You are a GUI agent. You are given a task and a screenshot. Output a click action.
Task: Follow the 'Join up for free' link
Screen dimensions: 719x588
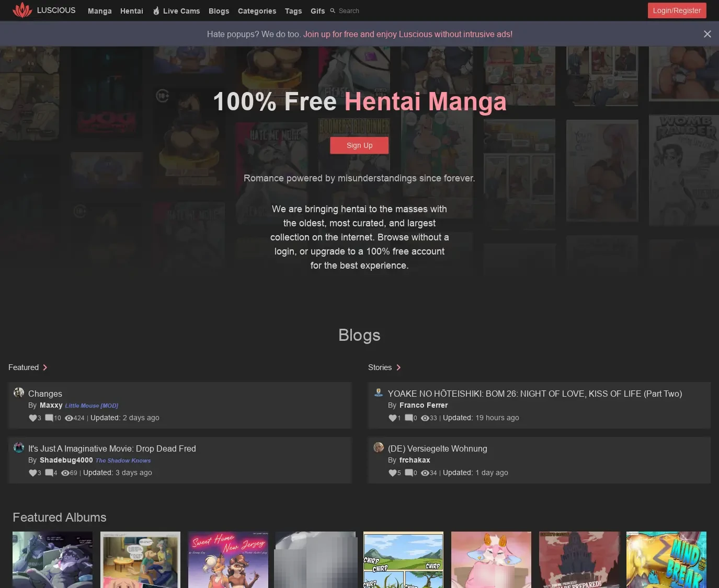point(408,34)
